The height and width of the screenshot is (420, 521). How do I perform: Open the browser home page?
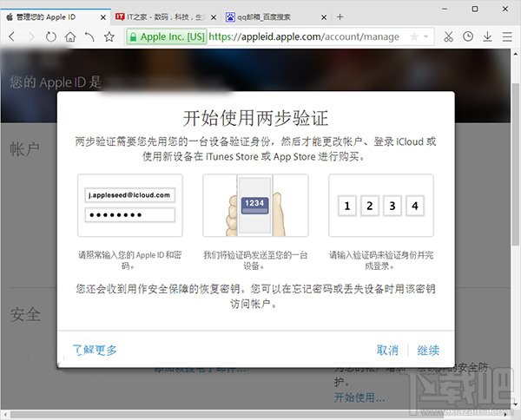coord(70,36)
